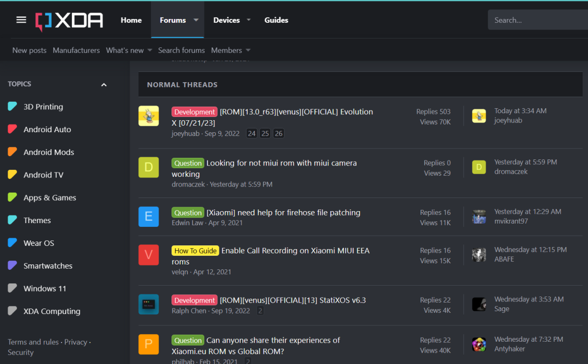Click in the Search input field
The width and height of the screenshot is (588, 364).
[538, 20]
